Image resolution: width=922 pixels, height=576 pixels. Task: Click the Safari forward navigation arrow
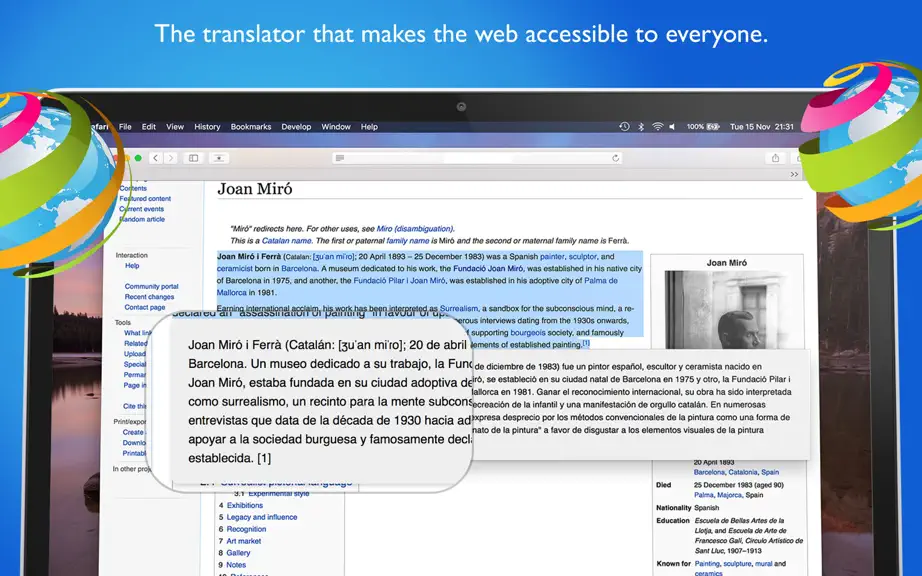[x=171, y=158]
